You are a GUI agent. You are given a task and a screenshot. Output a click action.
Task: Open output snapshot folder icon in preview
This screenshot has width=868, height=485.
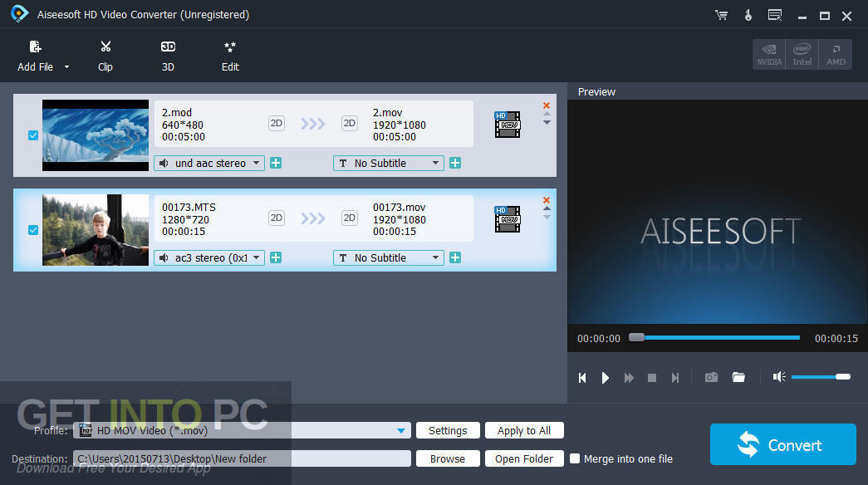738,377
